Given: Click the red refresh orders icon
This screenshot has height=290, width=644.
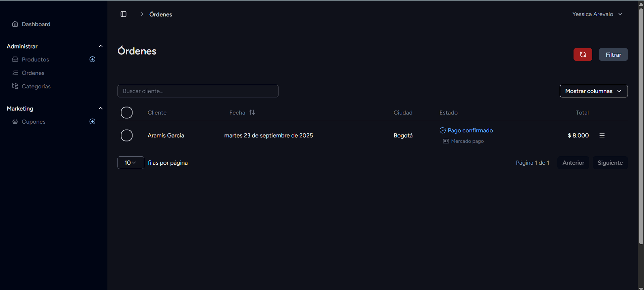Looking at the screenshot, I should pyautogui.click(x=583, y=54).
